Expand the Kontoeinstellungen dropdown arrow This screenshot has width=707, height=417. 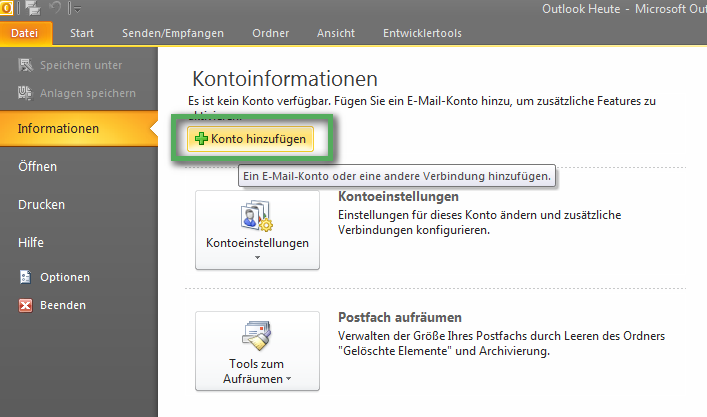pos(257,257)
